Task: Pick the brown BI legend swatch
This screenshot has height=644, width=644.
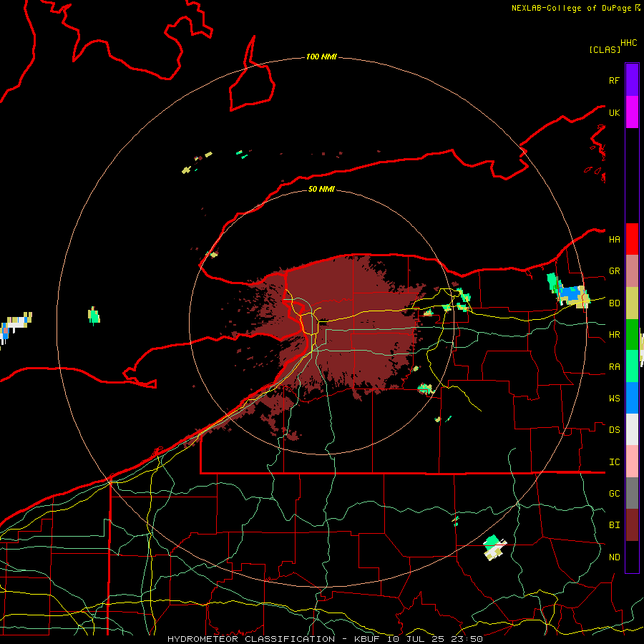Action: 632,525
